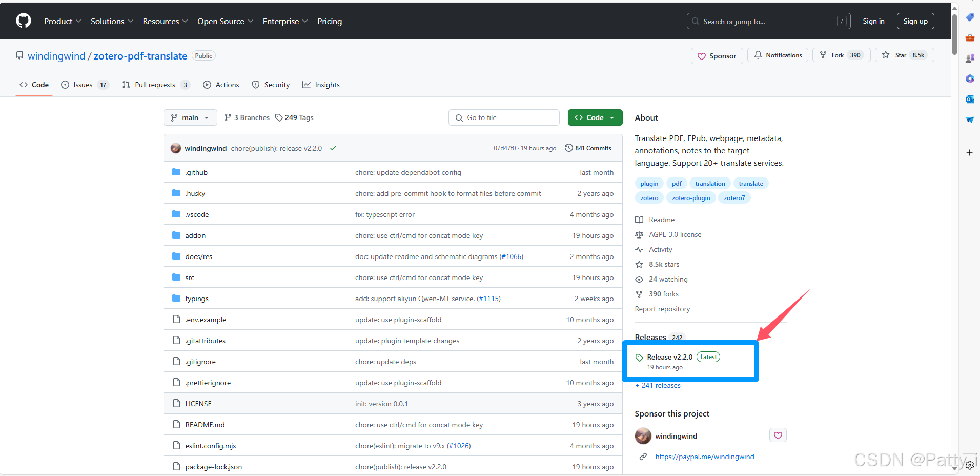Click the translation topic tag
980x476 pixels.
(x=710, y=184)
